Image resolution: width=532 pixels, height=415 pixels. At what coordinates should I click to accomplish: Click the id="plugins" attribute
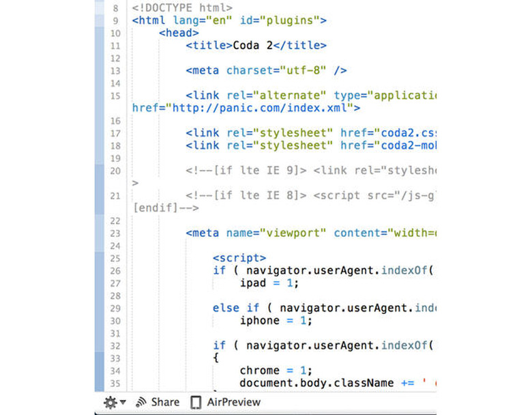(280, 20)
